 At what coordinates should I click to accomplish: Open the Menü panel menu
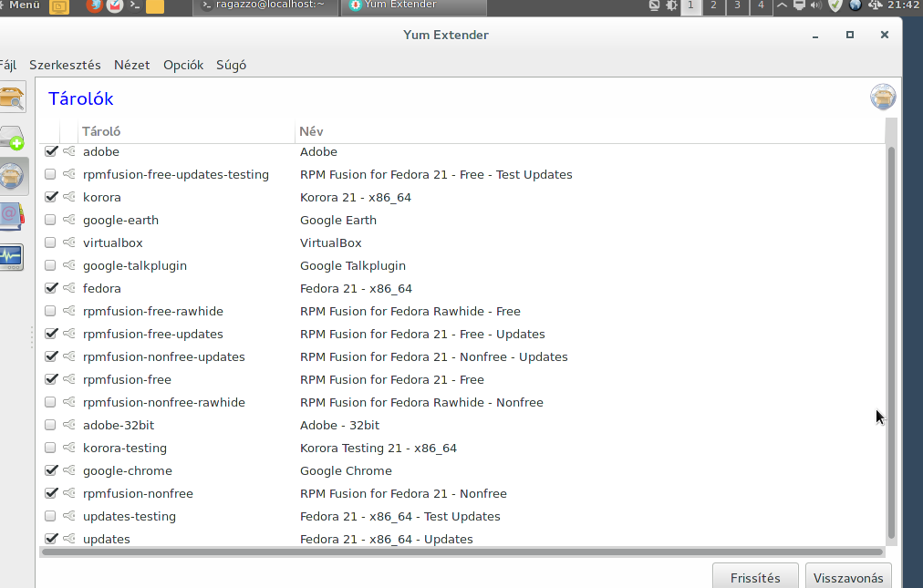pyautogui.click(x=22, y=5)
